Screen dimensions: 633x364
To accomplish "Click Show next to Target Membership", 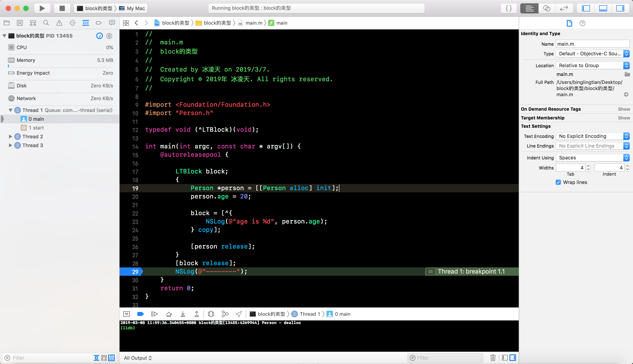I will (x=624, y=118).
